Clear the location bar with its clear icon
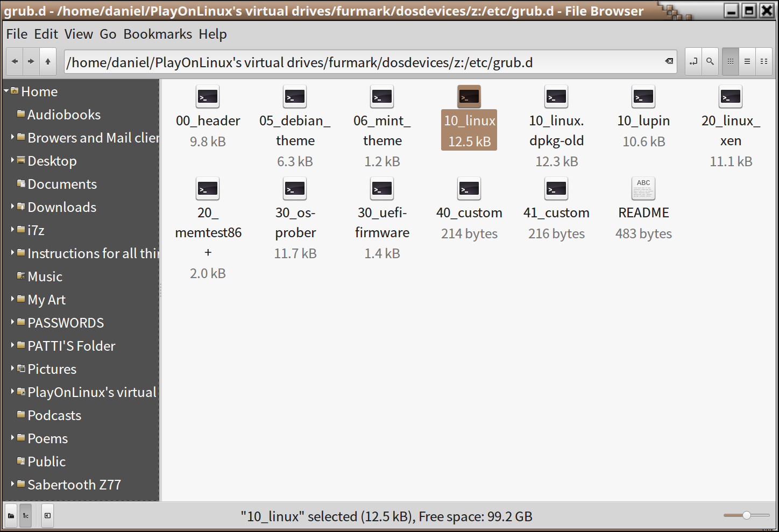This screenshot has width=779, height=532. pos(669,61)
